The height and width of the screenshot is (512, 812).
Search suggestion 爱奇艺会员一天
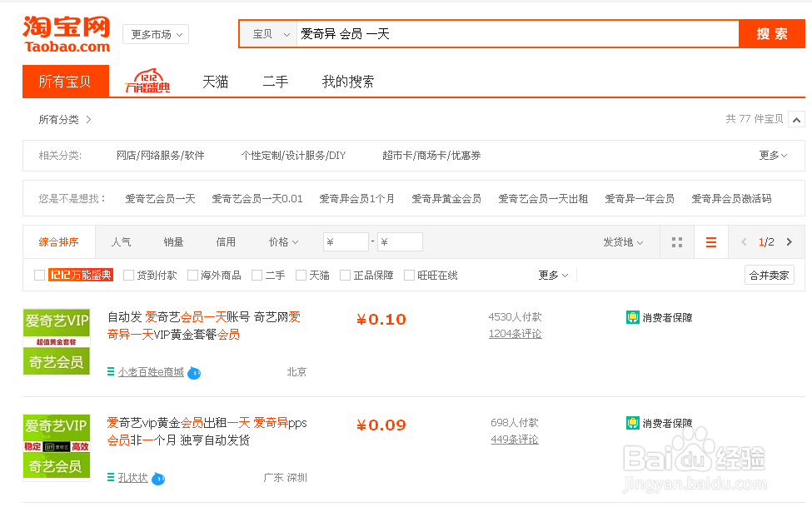click(x=160, y=199)
